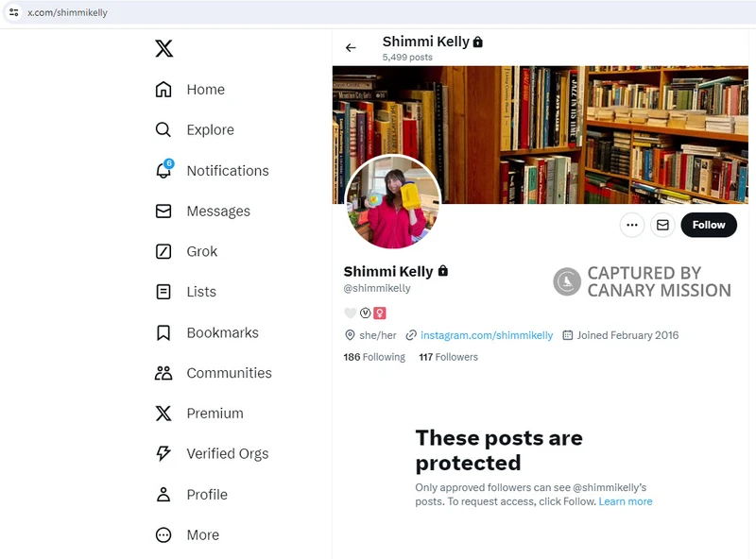Select the Bookmarks menu label
Viewport: 756px width, 559px height.
[x=223, y=332]
